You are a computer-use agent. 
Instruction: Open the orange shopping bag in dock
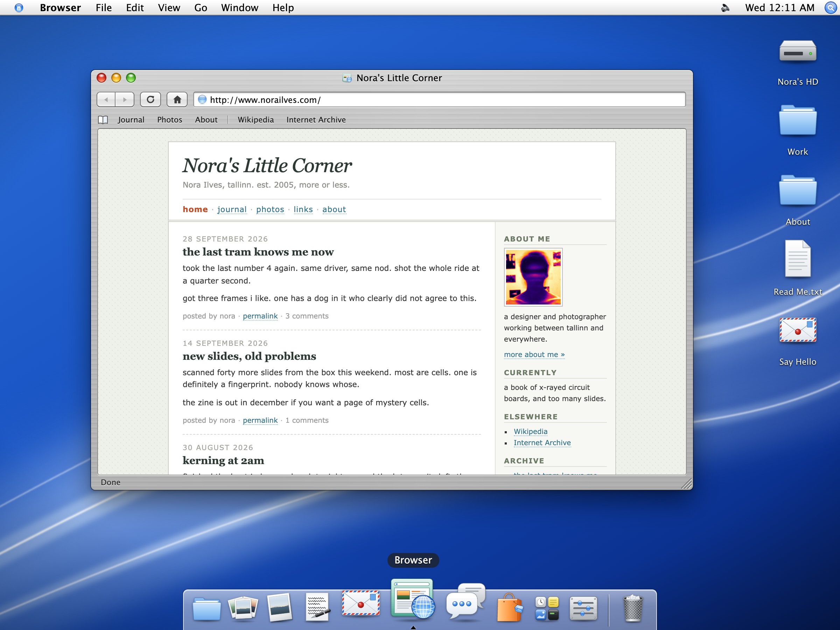tap(509, 608)
